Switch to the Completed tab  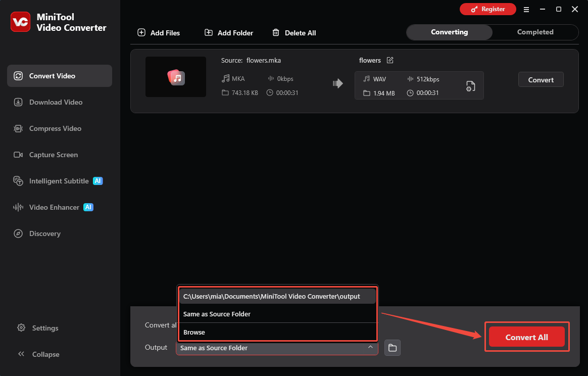(x=535, y=32)
